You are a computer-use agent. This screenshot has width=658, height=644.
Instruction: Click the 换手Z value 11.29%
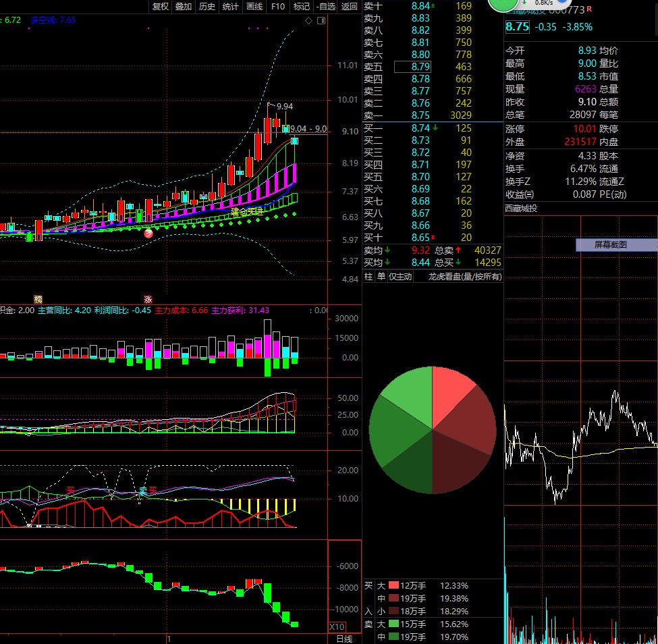pyautogui.click(x=580, y=182)
